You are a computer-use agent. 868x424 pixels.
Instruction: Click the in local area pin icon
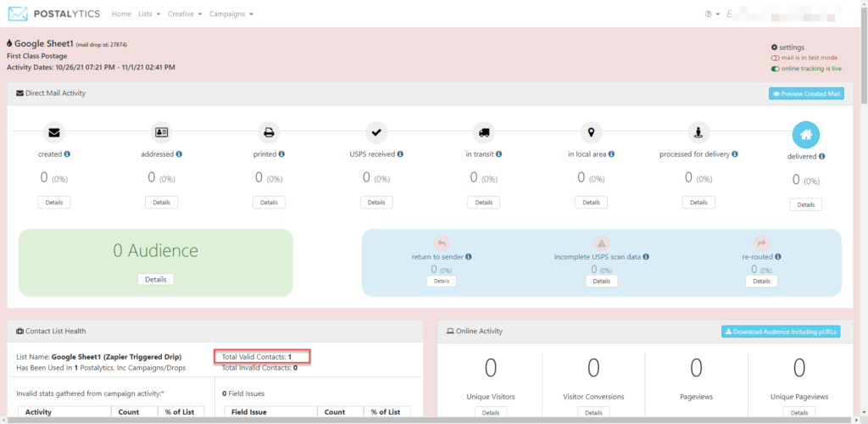click(x=591, y=133)
